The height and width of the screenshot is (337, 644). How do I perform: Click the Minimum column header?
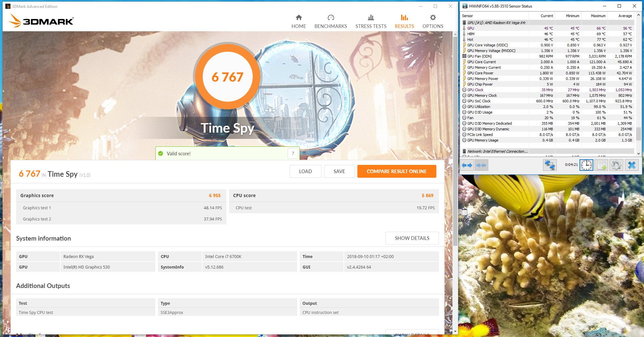click(568, 16)
